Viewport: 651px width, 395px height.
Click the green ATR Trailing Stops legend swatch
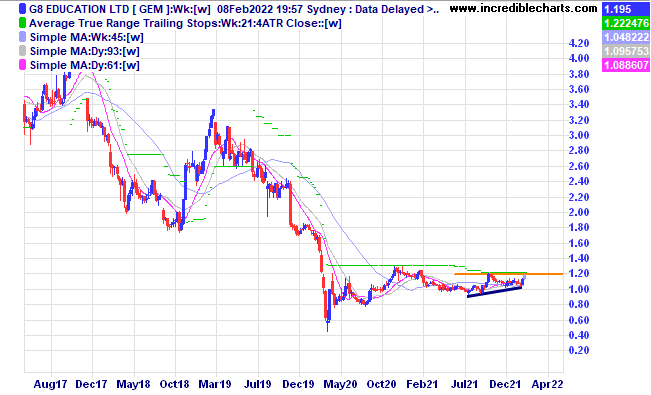point(22,23)
